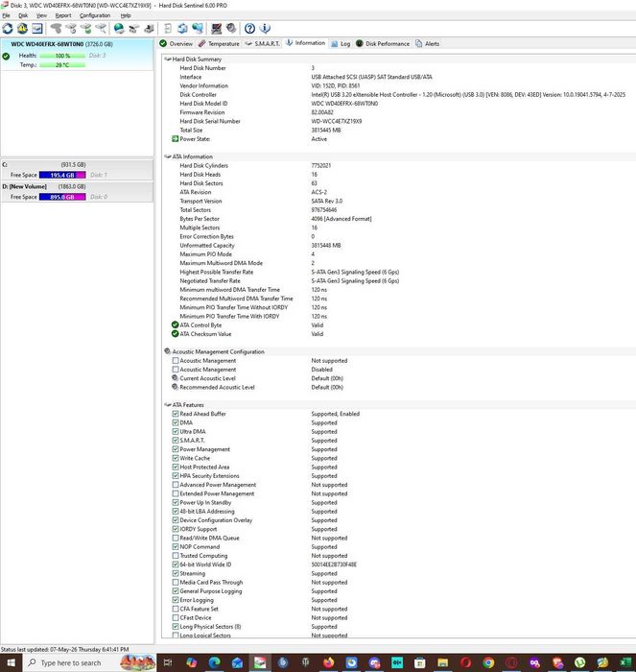Select the C: partition header
Screen dimensions: 636x672
coord(77,164)
